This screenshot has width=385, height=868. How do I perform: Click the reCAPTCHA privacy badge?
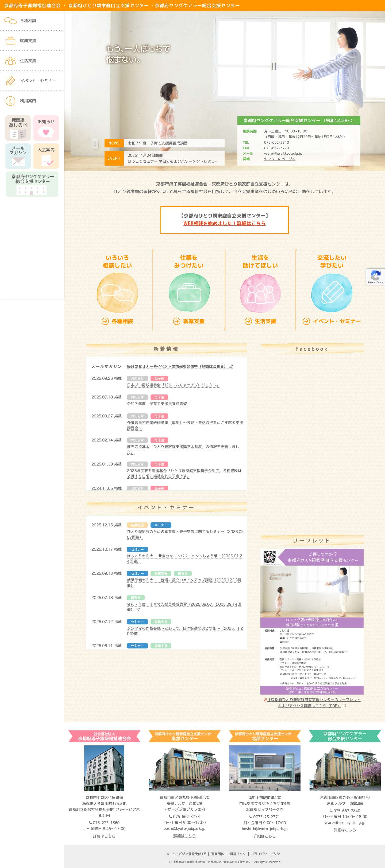coord(376,277)
